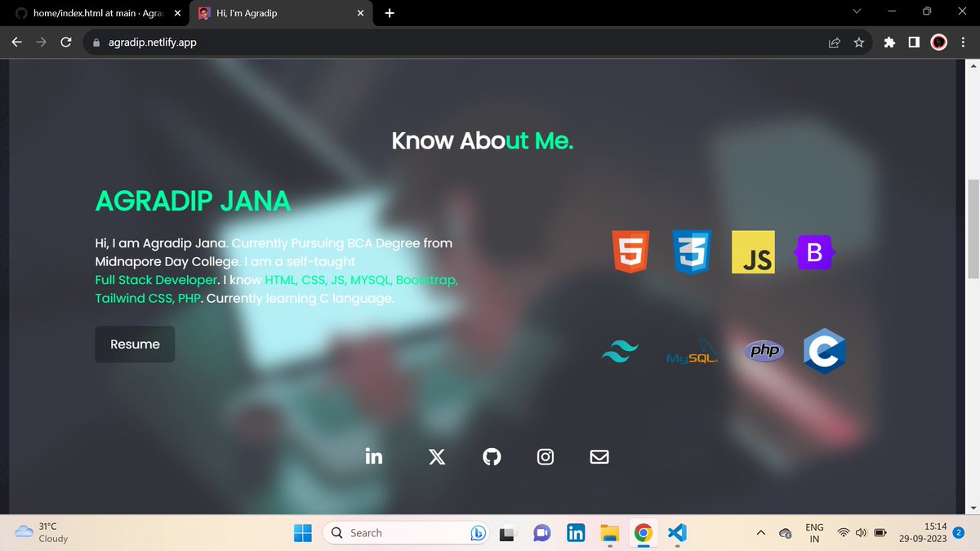Click the CSS3 logo icon

pyautogui.click(x=691, y=251)
